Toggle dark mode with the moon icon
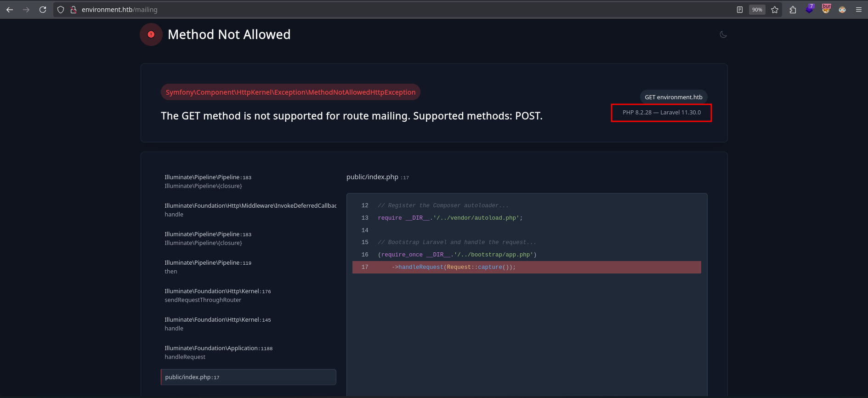This screenshot has height=398, width=868. click(x=723, y=34)
